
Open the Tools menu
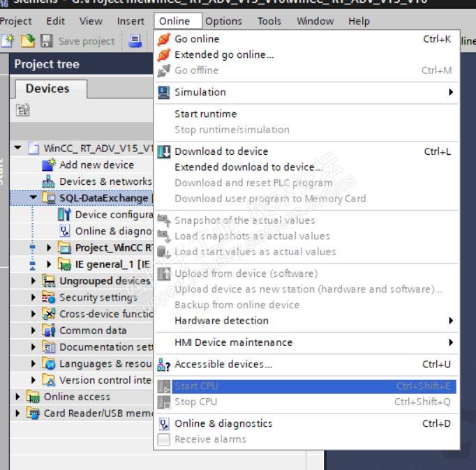pos(269,21)
